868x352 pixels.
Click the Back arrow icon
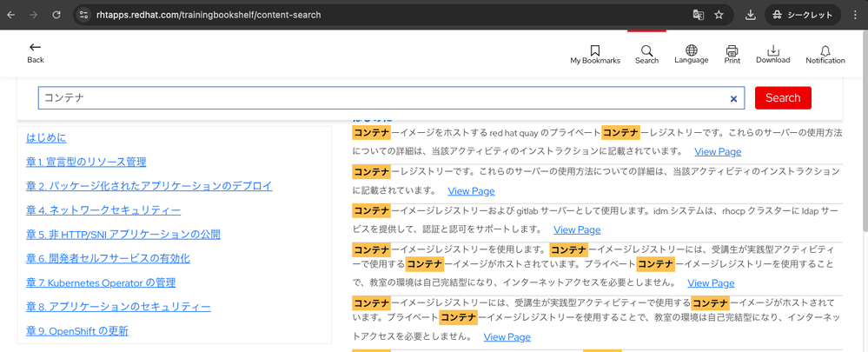[x=35, y=48]
